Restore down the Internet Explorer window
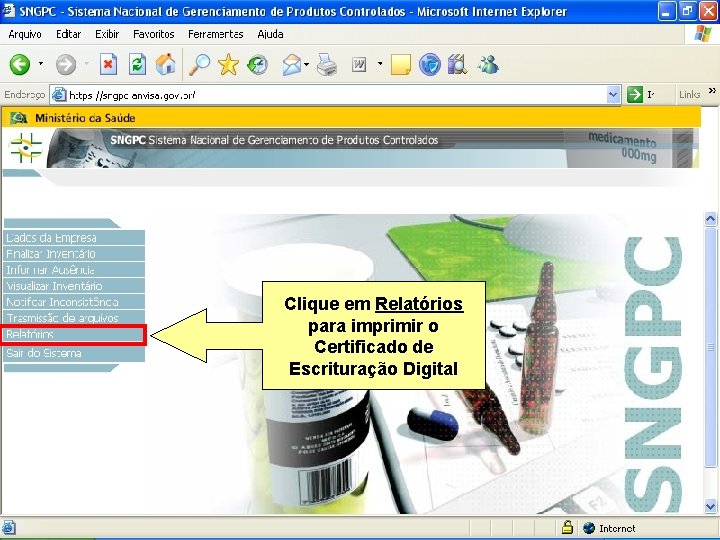Viewport: 720px width, 540px height. (687, 11)
